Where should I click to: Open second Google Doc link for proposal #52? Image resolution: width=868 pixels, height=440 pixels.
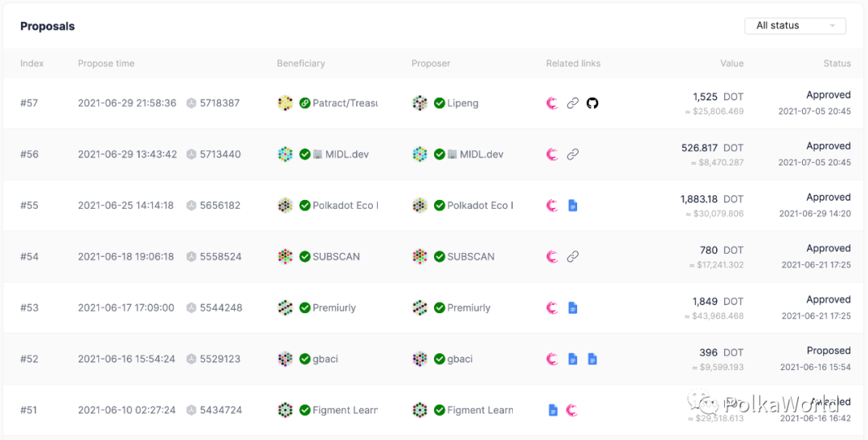(x=592, y=359)
